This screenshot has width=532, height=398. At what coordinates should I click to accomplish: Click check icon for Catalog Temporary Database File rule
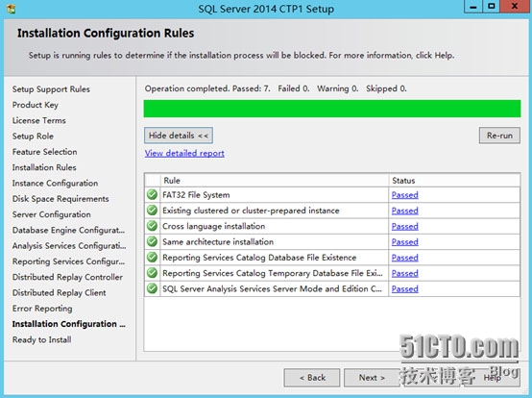[x=152, y=273]
